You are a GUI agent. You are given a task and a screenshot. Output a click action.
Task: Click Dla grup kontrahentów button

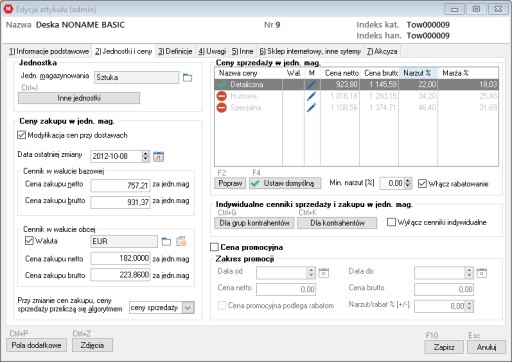(x=254, y=223)
